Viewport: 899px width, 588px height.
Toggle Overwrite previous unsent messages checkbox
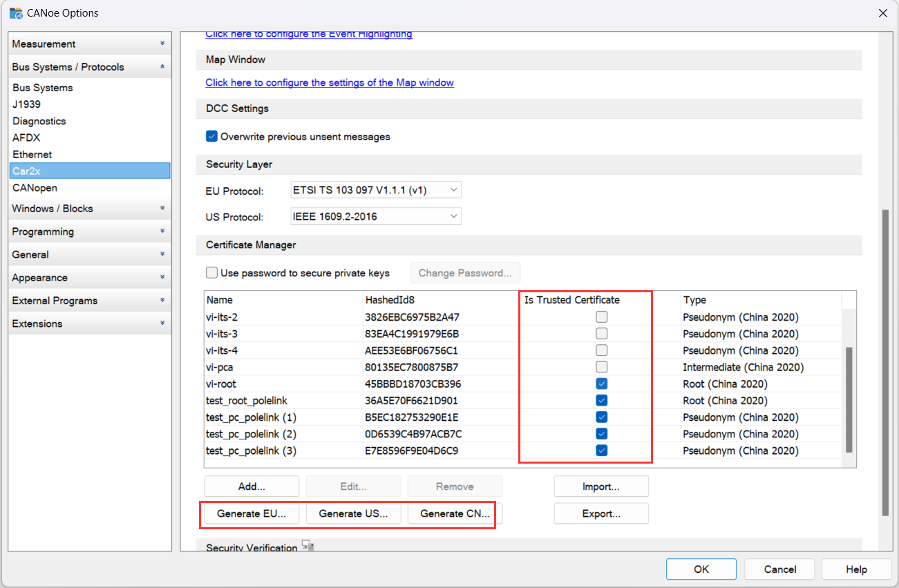click(x=212, y=136)
